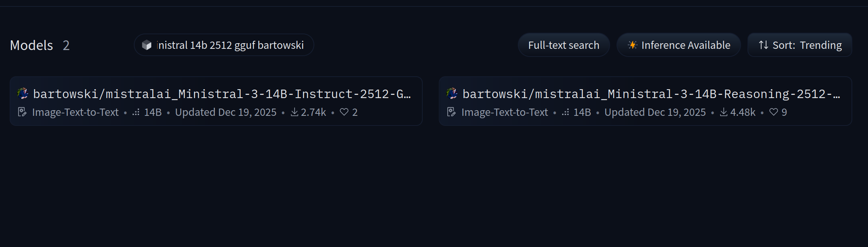Open the Sort: Trending dropdown
868x247 pixels.
[x=800, y=45]
